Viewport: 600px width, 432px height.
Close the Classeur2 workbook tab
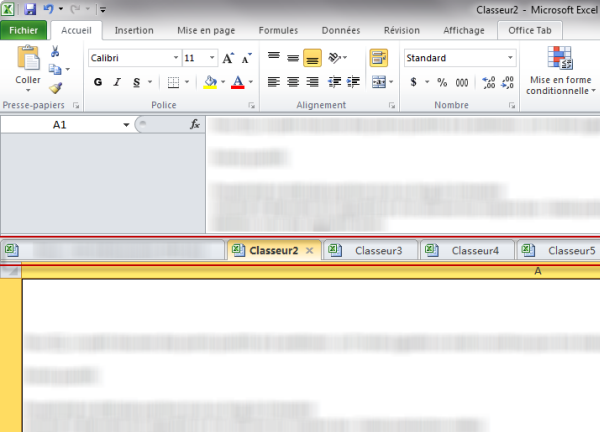click(x=310, y=251)
